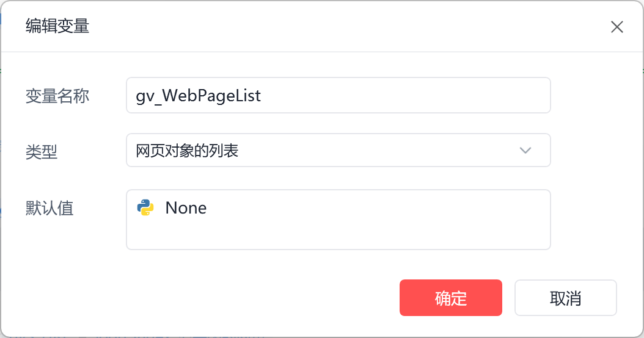Select the 网页对象的列表 text in type selector
Viewport: 644px width, 338px height.
(x=187, y=151)
